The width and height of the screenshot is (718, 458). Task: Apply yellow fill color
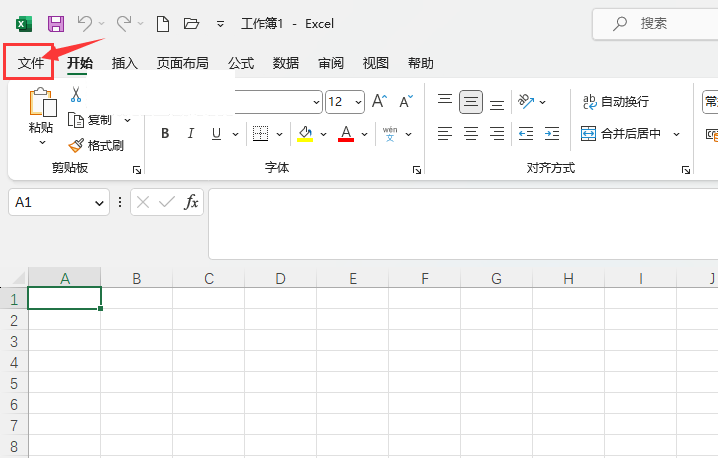(305, 134)
